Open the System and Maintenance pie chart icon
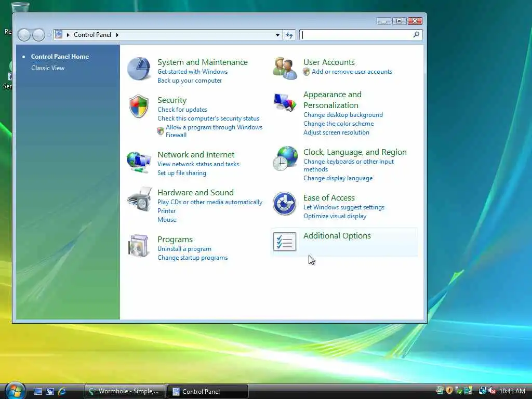This screenshot has height=399, width=532. pyautogui.click(x=139, y=69)
